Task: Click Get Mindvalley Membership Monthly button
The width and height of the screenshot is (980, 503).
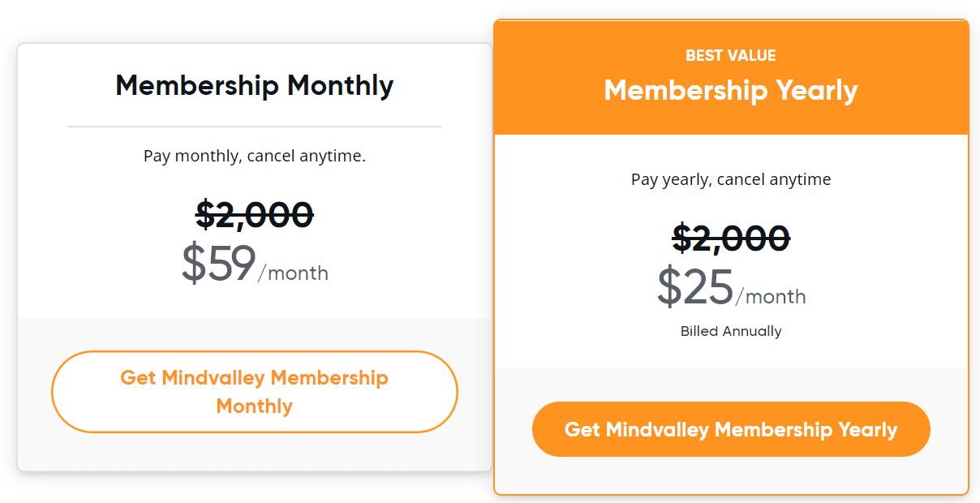Action: click(255, 392)
